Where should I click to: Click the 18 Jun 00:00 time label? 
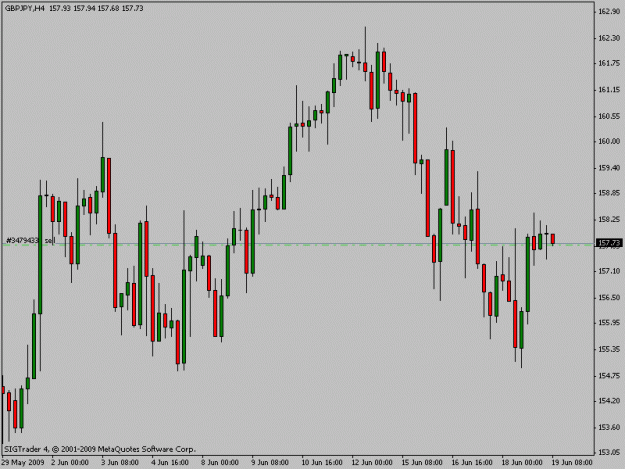(x=522, y=463)
